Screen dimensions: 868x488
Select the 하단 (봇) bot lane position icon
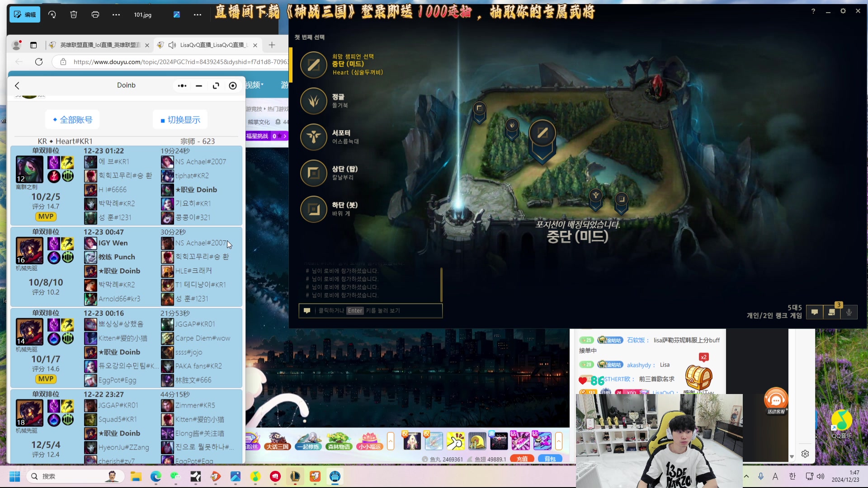(314, 209)
